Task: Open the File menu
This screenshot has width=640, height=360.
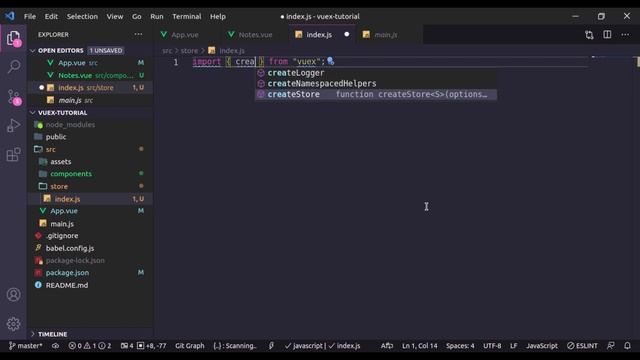Action: coord(30,16)
